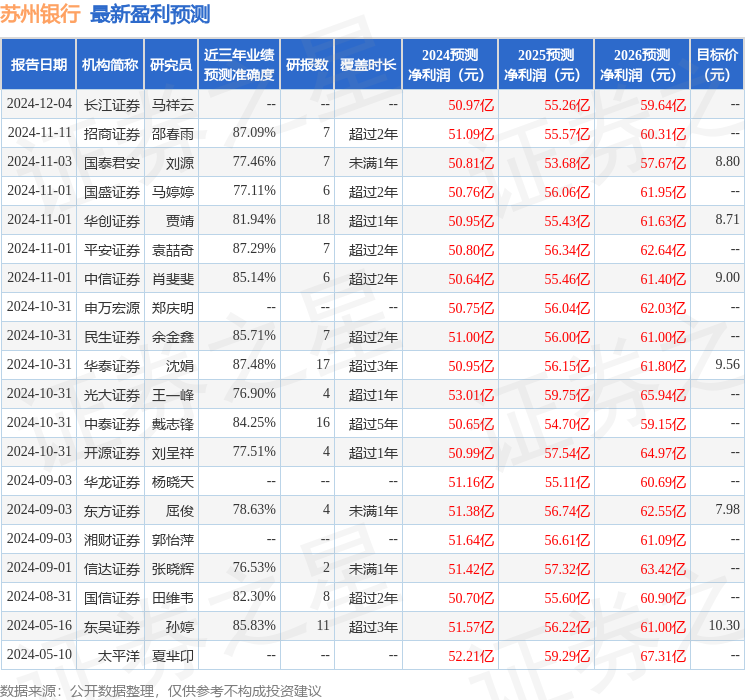The width and height of the screenshot is (745, 700).
Task: Click accuracy value 87.09%
Action: [x=254, y=133]
